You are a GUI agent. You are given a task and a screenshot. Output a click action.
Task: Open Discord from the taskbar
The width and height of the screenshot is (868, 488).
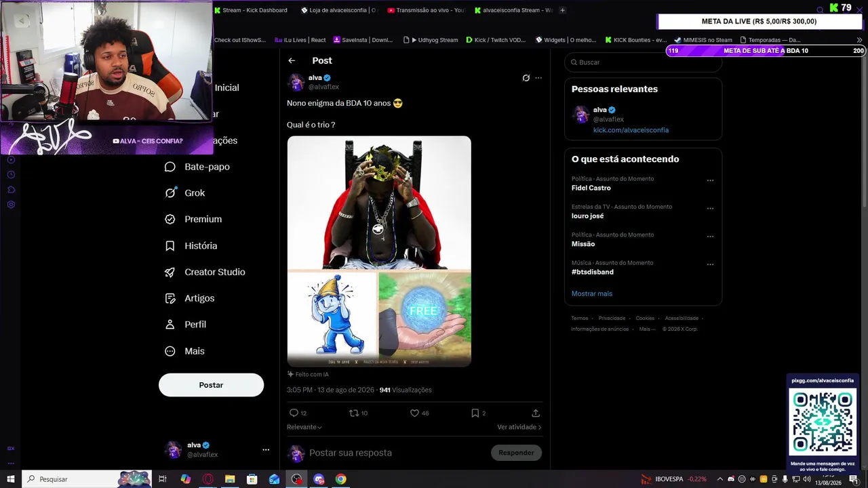tap(319, 479)
